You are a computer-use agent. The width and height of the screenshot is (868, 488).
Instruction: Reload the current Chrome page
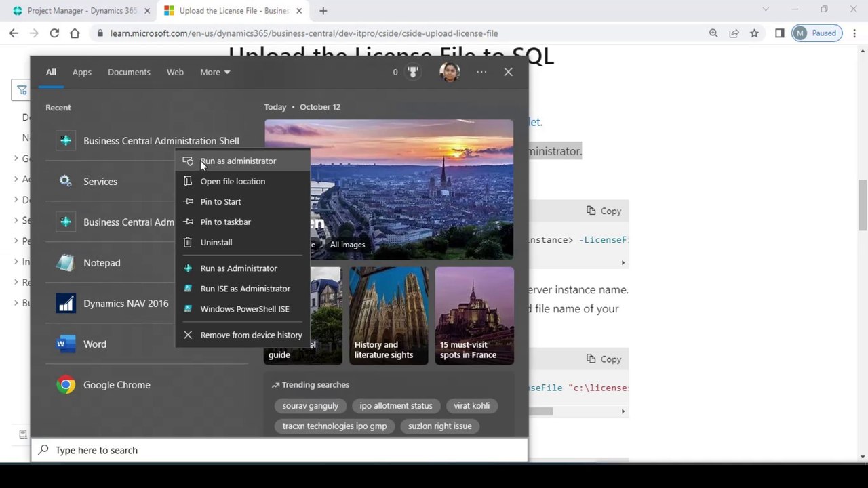54,33
